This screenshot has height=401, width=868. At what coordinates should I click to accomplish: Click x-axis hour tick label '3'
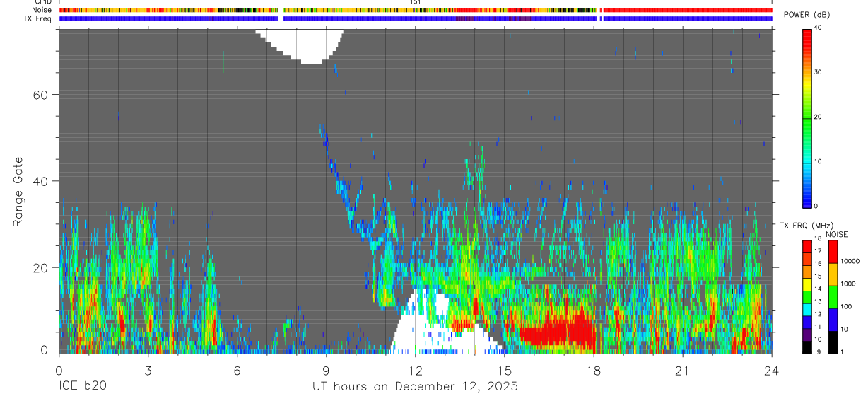(148, 371)
